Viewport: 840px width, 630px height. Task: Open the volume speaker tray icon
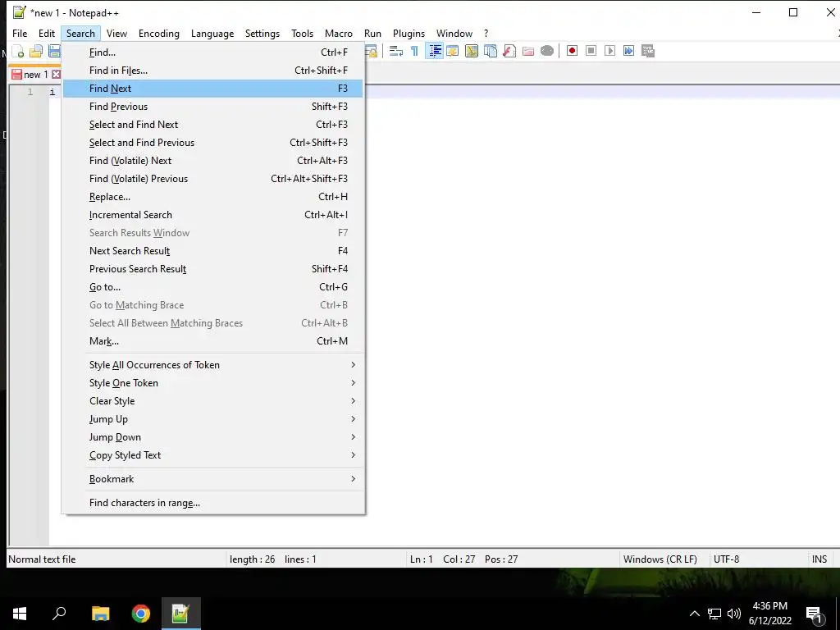click(734, 614)
